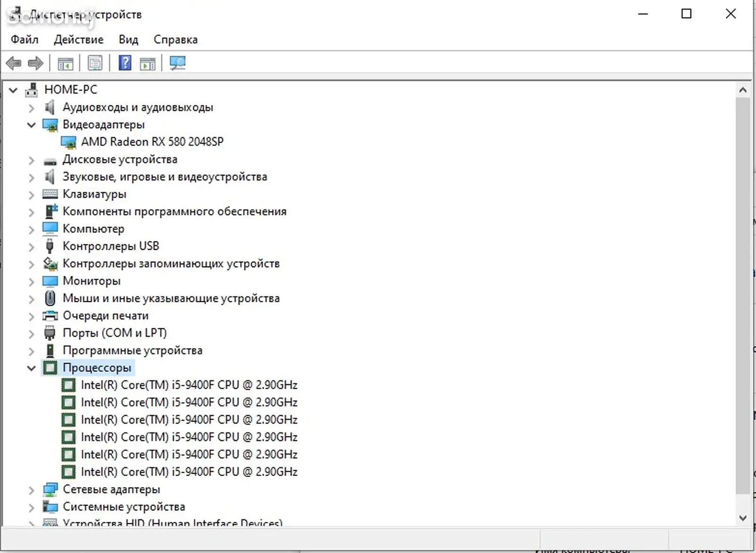Toggle the action pane toolbar icon
Viewport: 756px width, 553px height.
148,63
